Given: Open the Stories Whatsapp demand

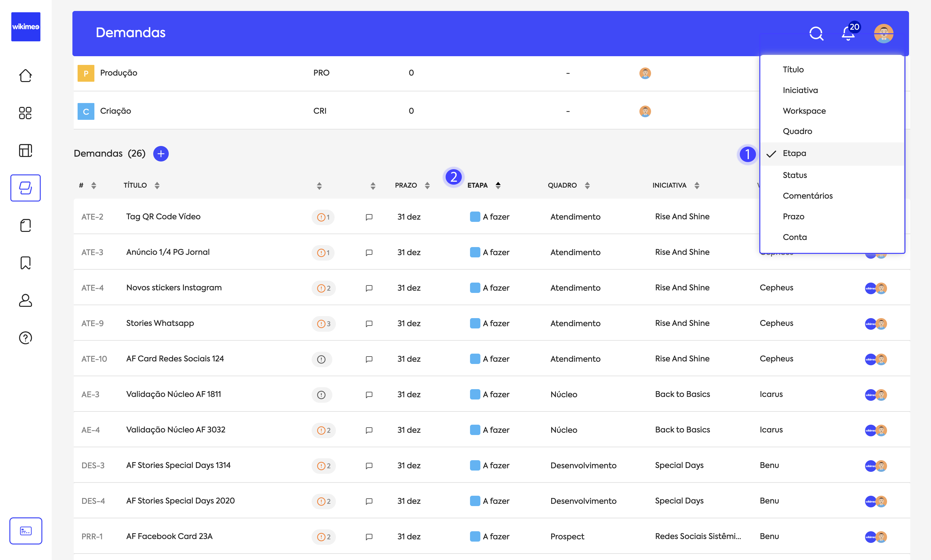Looking at the screenshot, I should pos(160,323).
